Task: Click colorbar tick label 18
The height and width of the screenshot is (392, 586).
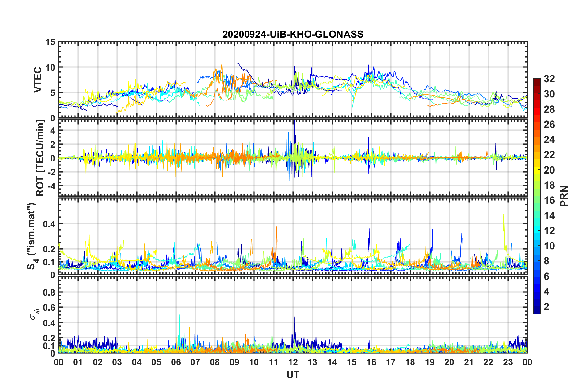Action: click(x=549, y=185)
